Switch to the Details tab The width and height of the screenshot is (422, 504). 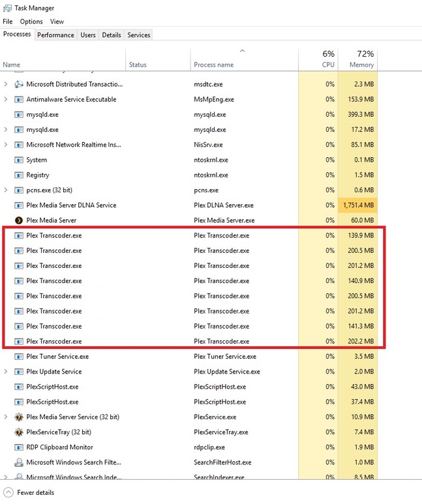[x=112, y=35]
